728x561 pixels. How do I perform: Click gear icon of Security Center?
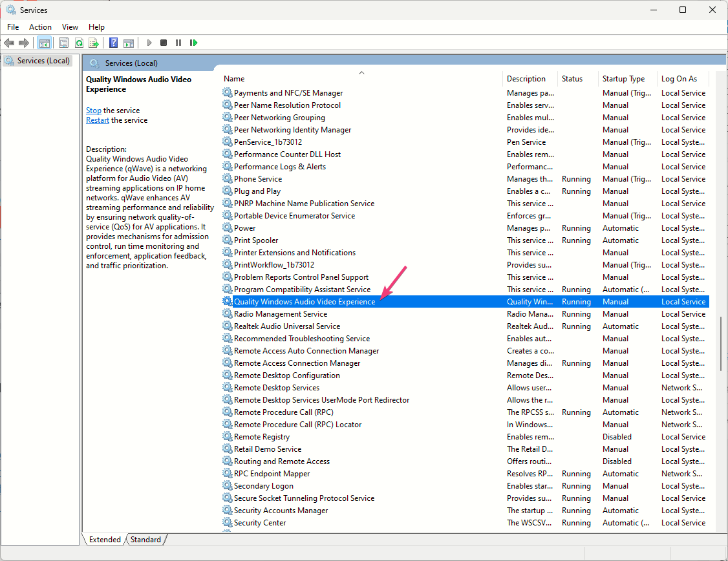tap(227, 522)
